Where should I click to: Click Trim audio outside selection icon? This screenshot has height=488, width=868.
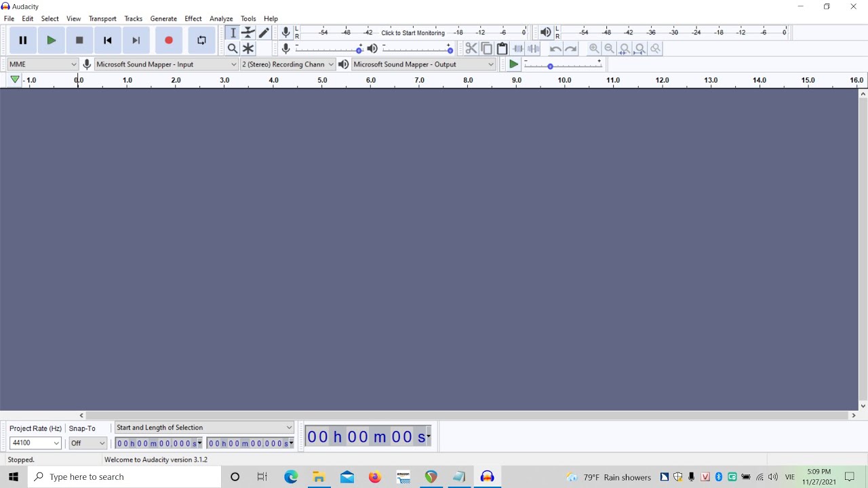[518, 49]
